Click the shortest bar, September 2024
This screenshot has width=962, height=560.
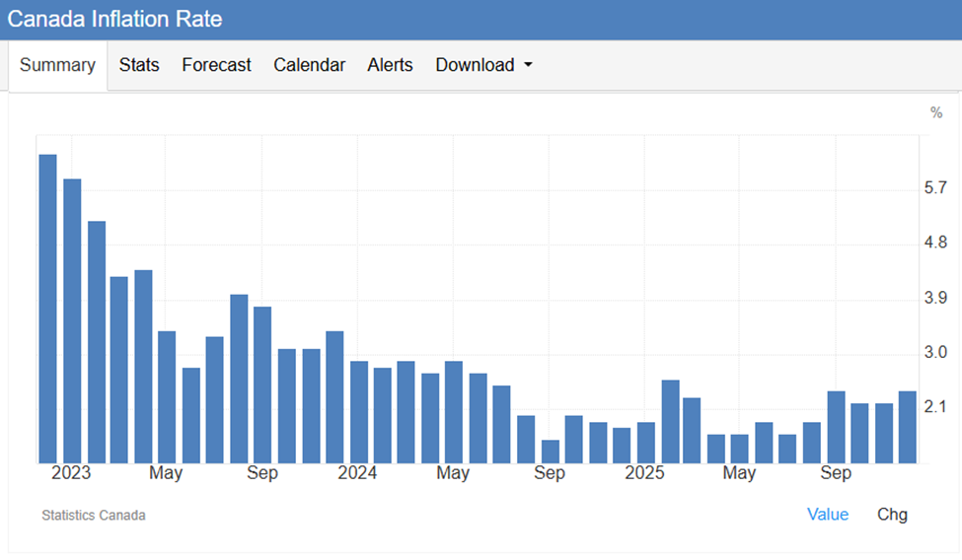pos(551,451)
